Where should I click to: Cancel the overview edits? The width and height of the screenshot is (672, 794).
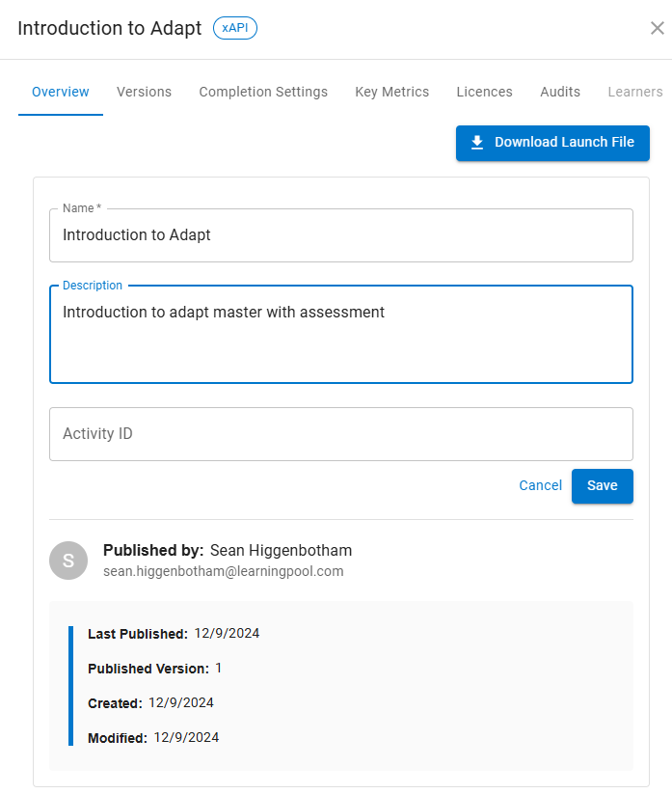[540, 485]
